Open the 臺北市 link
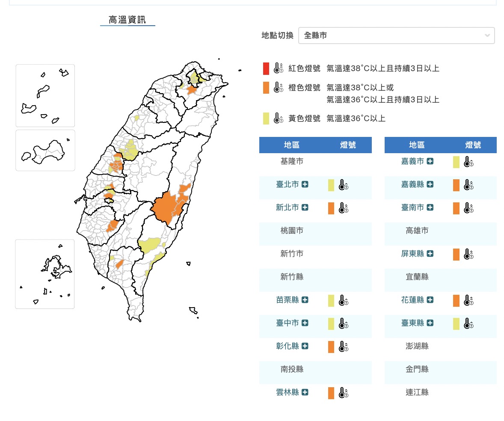504x421 pixels. pyautogui.click(x=288, y=184)
